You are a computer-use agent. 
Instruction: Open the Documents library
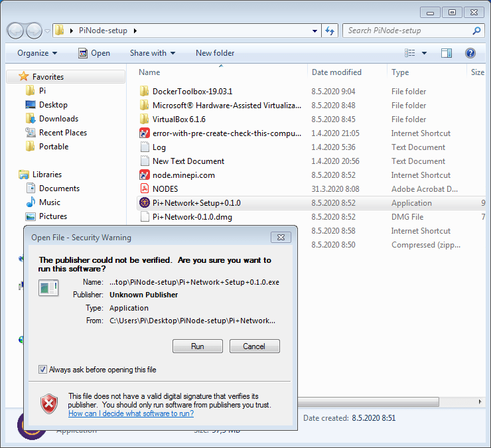click(x=53, y=188)
